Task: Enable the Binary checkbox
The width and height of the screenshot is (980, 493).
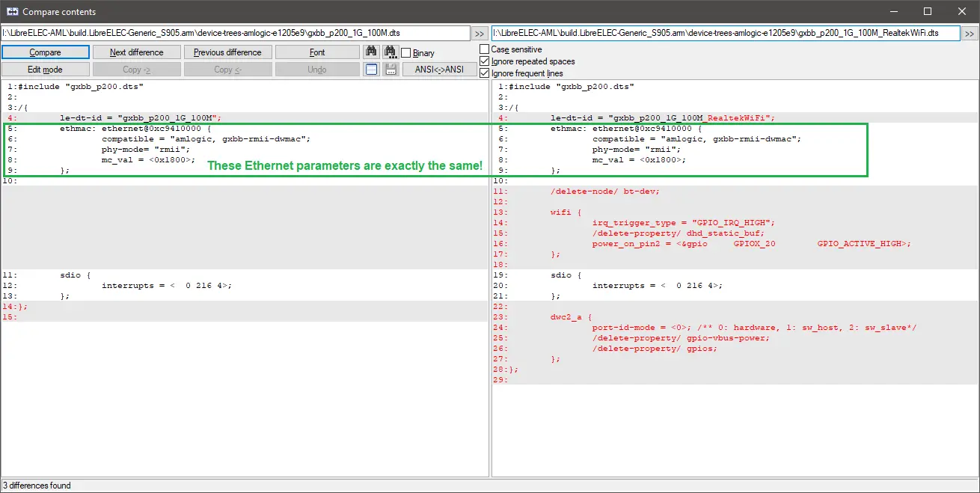Action: click(406, 53)
